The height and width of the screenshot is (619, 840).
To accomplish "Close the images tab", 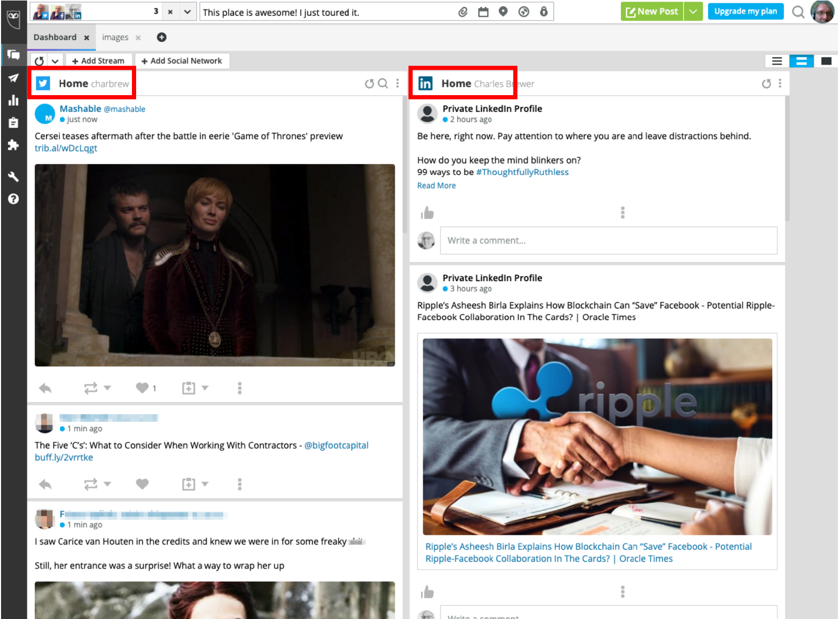I will pyautogui.click(x=138, y=38).
